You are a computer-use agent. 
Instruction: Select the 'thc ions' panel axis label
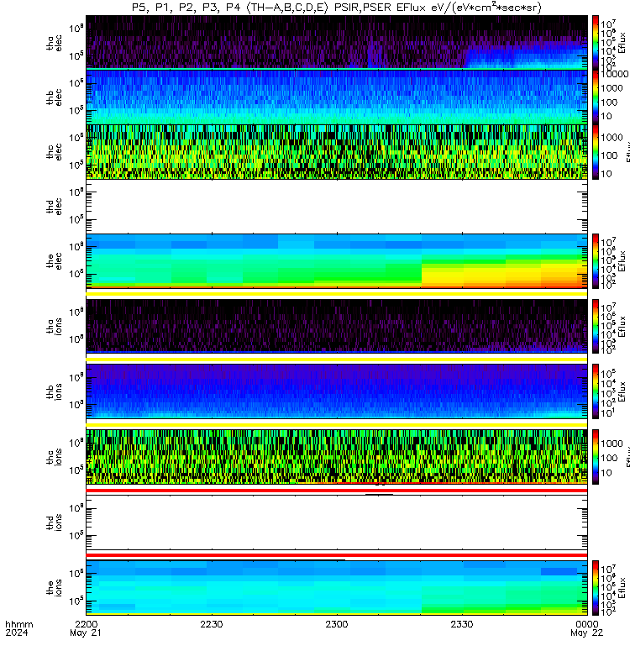(x=55, y=457)
